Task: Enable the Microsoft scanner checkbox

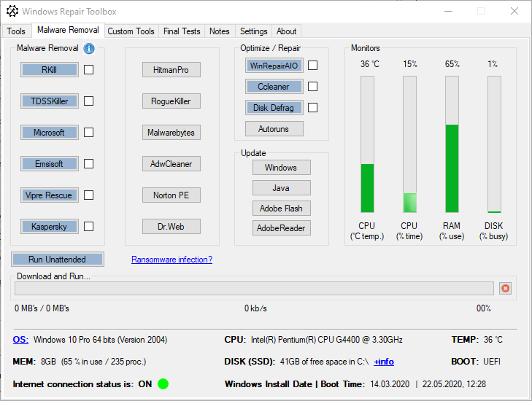Action: click(x=88, y=132)
